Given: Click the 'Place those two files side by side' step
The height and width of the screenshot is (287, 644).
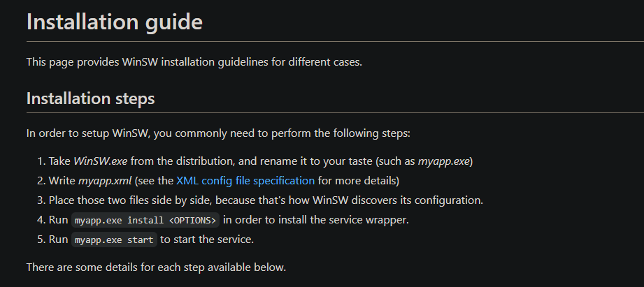Looking at the screenshot, I should pyautogui.click(x=266, y=200).
